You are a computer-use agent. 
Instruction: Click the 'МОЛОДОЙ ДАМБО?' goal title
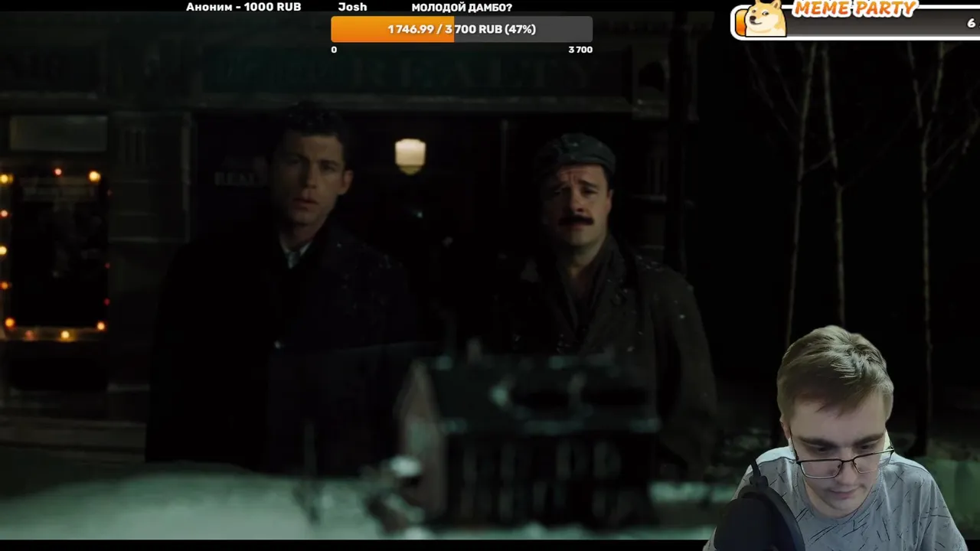pos(462,8)
